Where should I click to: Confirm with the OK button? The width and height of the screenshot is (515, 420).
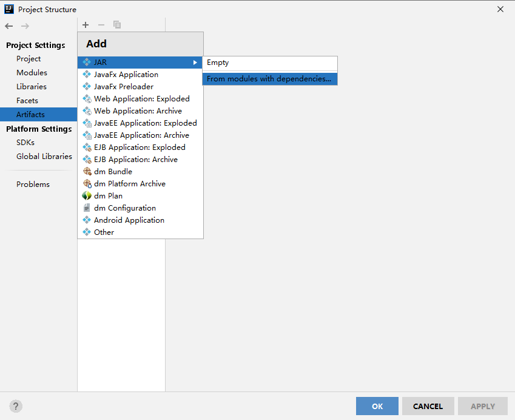pyautogui.click(x=377, y=406)
